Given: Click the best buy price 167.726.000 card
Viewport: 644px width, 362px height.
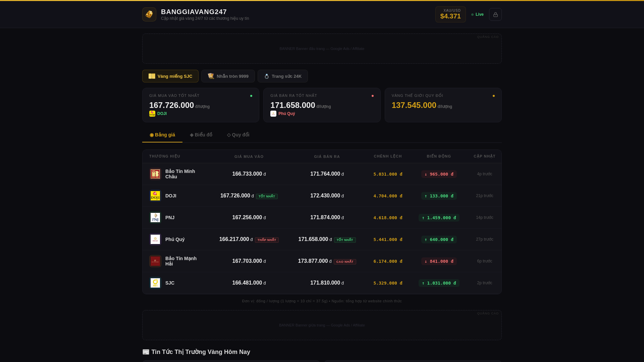Looking at the screenshot, I should coord(201,105).
